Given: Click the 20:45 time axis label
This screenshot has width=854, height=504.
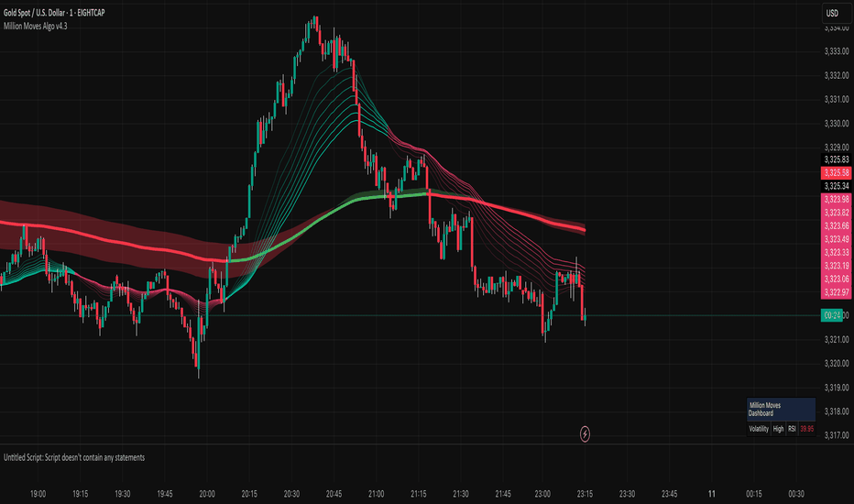Looking at the screenshot, I should 334,494.
